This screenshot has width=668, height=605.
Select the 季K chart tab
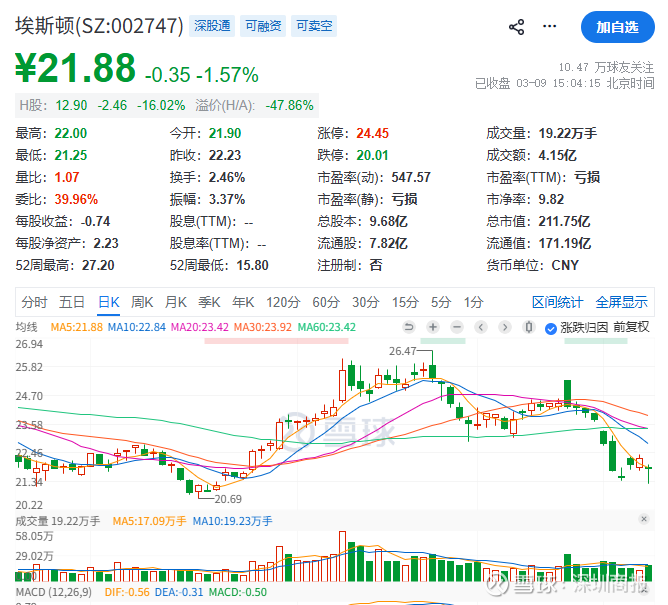[209, 302]
